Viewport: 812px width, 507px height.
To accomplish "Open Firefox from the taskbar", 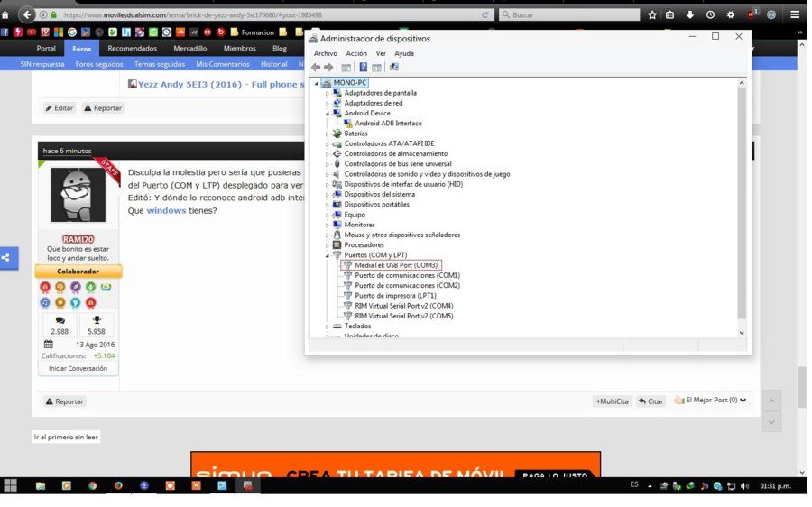I will pyautogui.click(x=118, y=485).
